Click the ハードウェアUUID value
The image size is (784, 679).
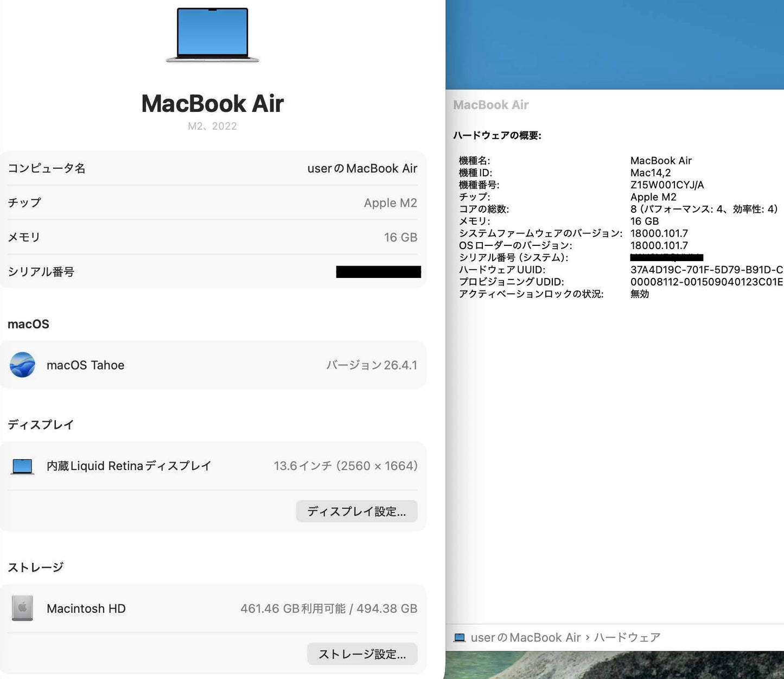click(706, 270)
